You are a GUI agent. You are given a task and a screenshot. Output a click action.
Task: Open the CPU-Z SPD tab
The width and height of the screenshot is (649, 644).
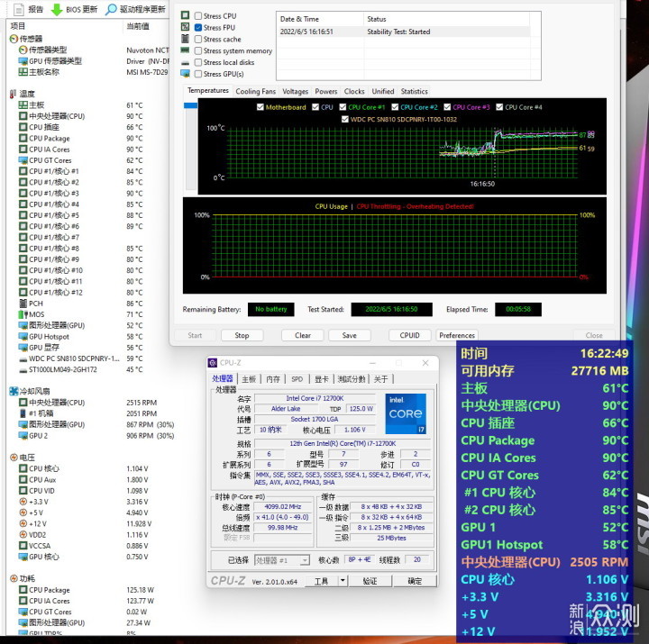[297, 379]
